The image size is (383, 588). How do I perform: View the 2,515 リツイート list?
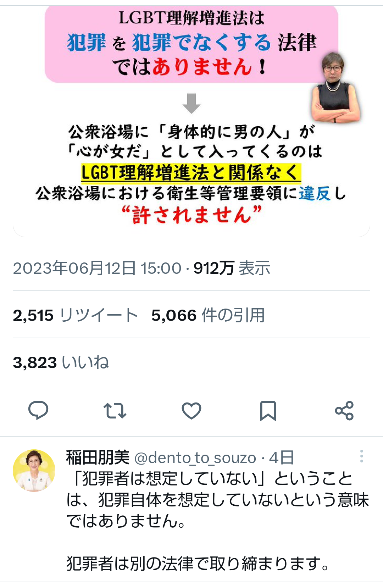coord(75,315)
